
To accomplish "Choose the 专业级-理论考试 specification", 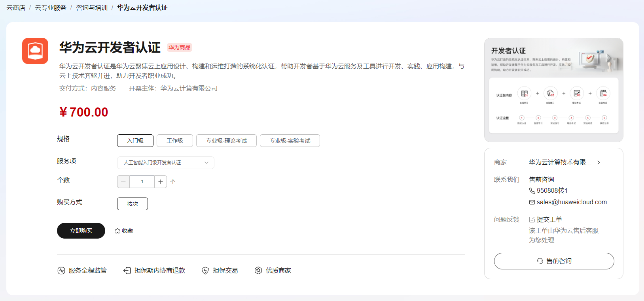I will [x=226, y=141].
